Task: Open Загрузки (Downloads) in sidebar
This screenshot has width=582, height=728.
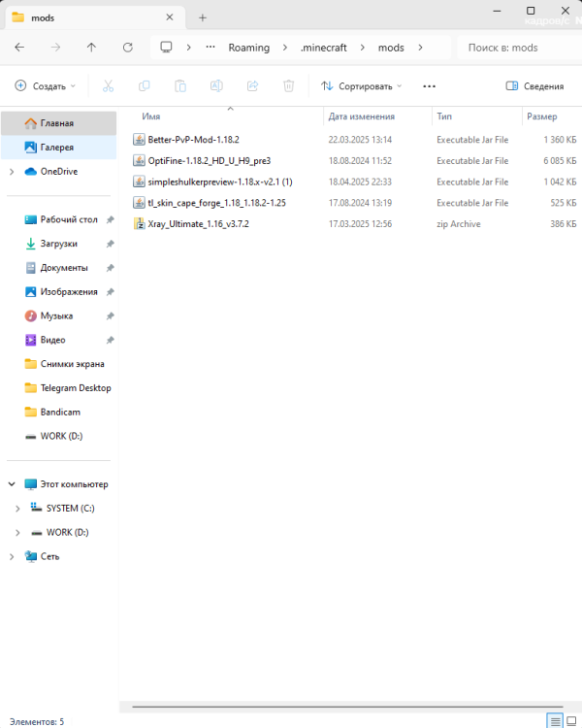Action: point(58,244)
